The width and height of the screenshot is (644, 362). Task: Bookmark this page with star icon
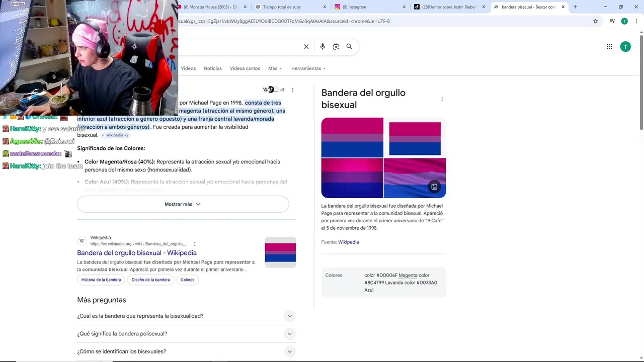[596, 21]
